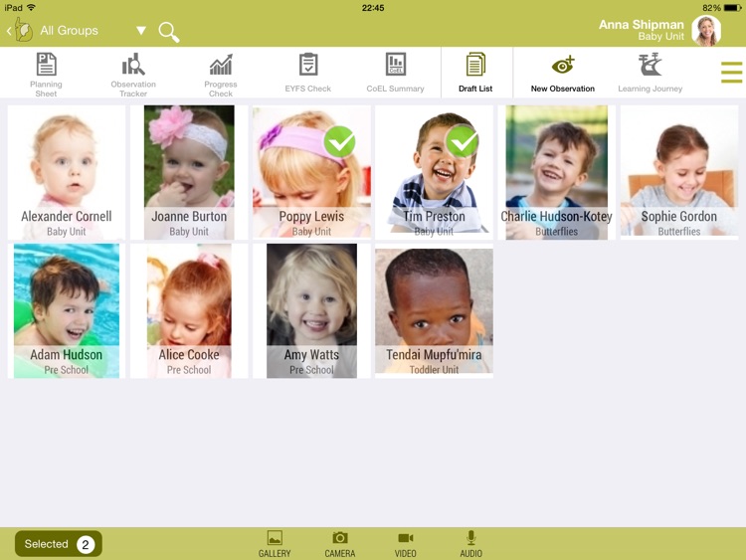Open the Progress Check chart icon
746x560 pixels.
tap(221, 66)
